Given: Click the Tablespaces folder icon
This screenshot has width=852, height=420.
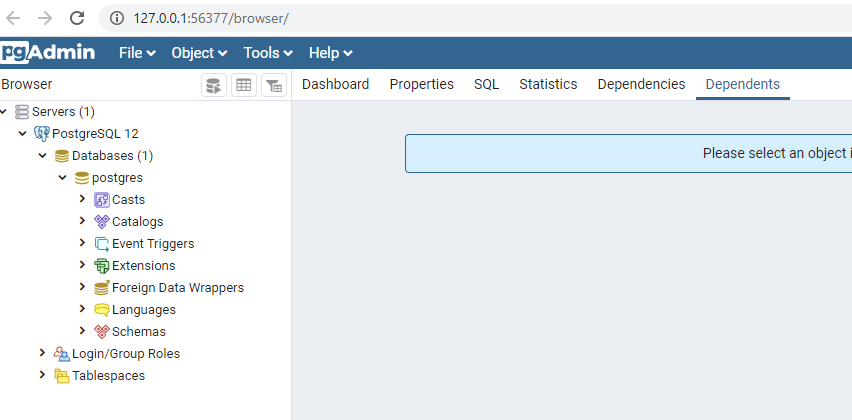Looking at the screenshot, I should click(x=62, y=376).
